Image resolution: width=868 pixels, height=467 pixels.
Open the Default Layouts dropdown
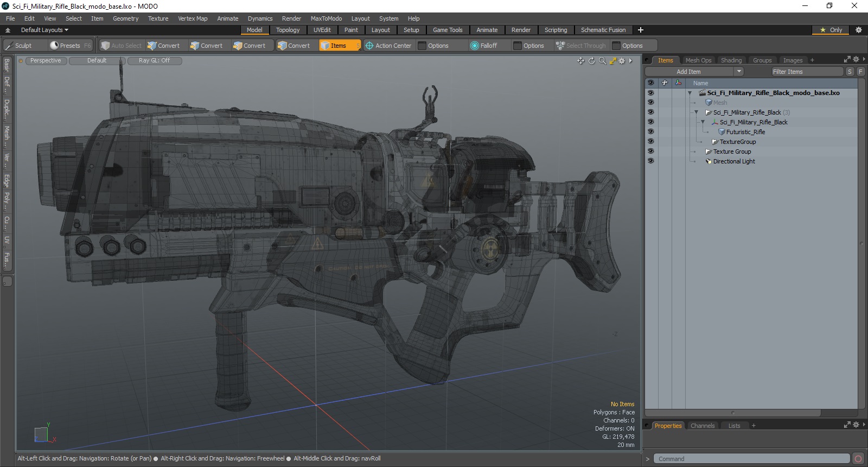44,30
